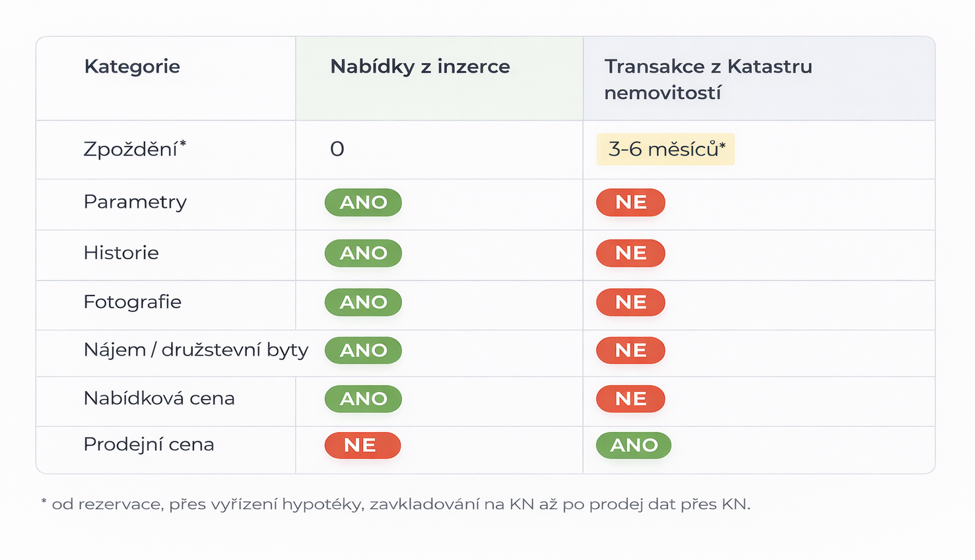Select the ANO badge for Nabídková cena
Screen dimensions: 975x560
(363, 399)
